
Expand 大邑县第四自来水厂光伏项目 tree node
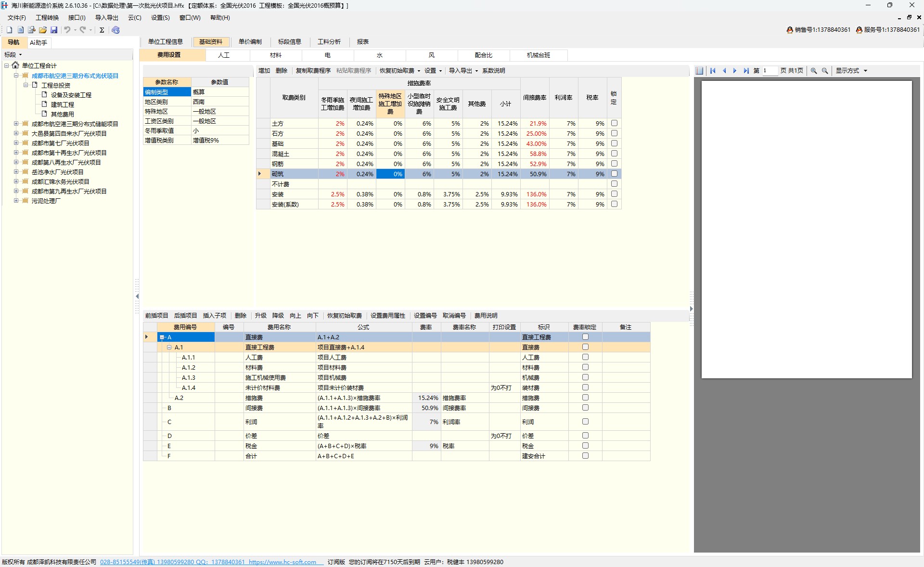click(x=16, y=133)
